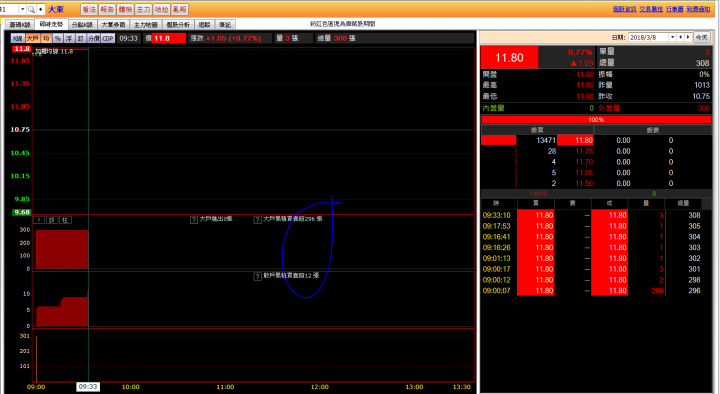This screenshot has width=720, height=394.
Task: Click the 主力 button
Action: click(143, 9)
